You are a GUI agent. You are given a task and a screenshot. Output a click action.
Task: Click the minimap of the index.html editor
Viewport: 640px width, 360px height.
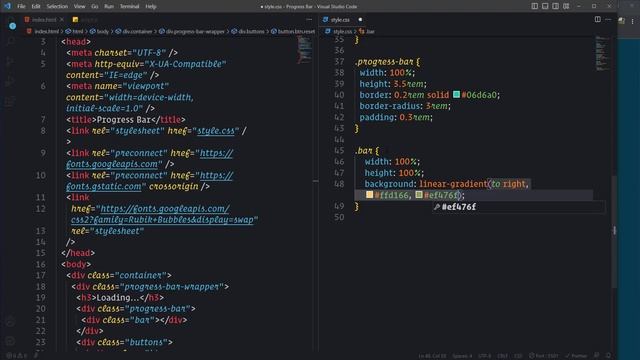pos(304,51)
